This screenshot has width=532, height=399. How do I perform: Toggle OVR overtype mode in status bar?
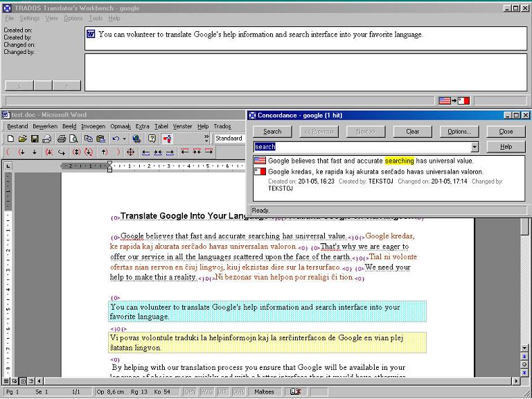(x=238, y=392)
